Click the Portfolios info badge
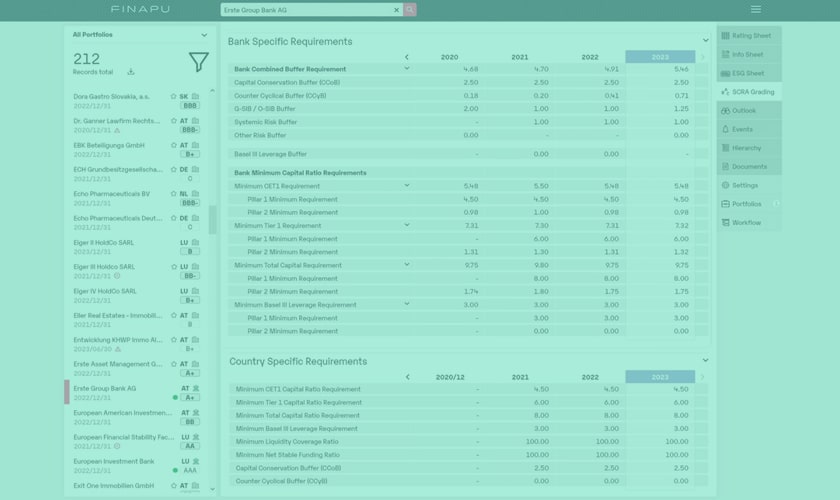The height and width of the screenshot is (500, 840). click(x=776, y=204)
